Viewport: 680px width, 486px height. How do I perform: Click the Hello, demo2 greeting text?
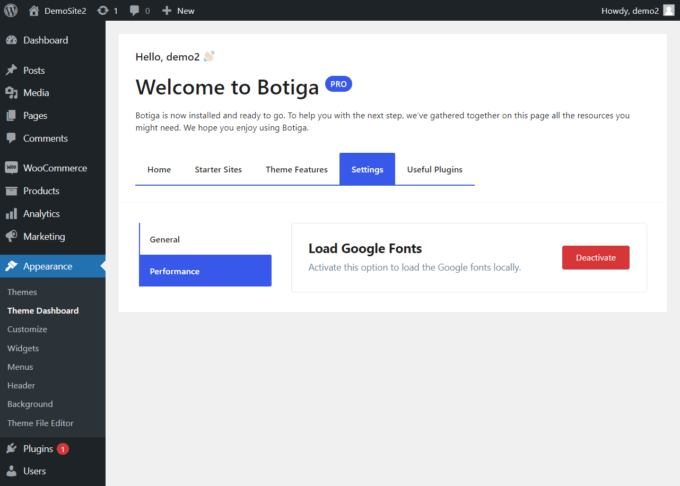167,57
